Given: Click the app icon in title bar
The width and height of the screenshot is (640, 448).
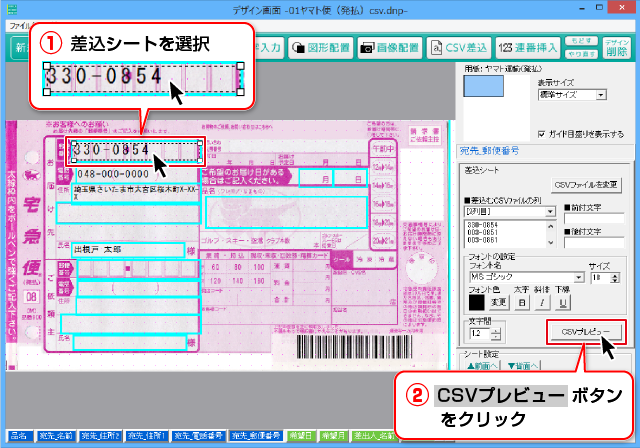Looking at the screenshot, I should point(12,9).
